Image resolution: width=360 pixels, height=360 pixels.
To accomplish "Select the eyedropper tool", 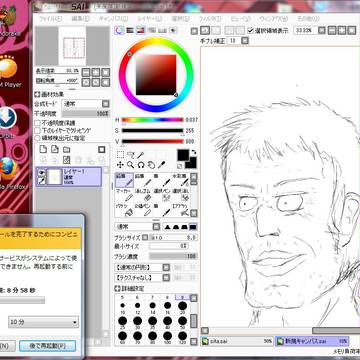I will pos(161,165).
